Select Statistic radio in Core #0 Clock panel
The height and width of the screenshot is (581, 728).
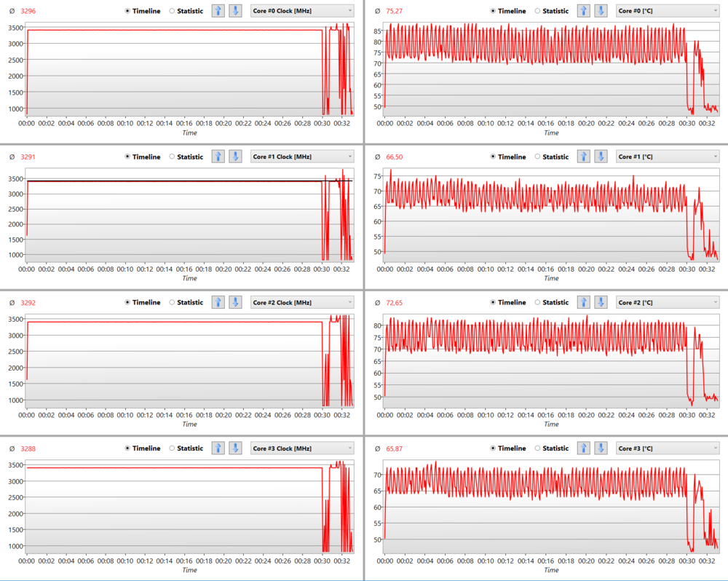pos(172,11)
